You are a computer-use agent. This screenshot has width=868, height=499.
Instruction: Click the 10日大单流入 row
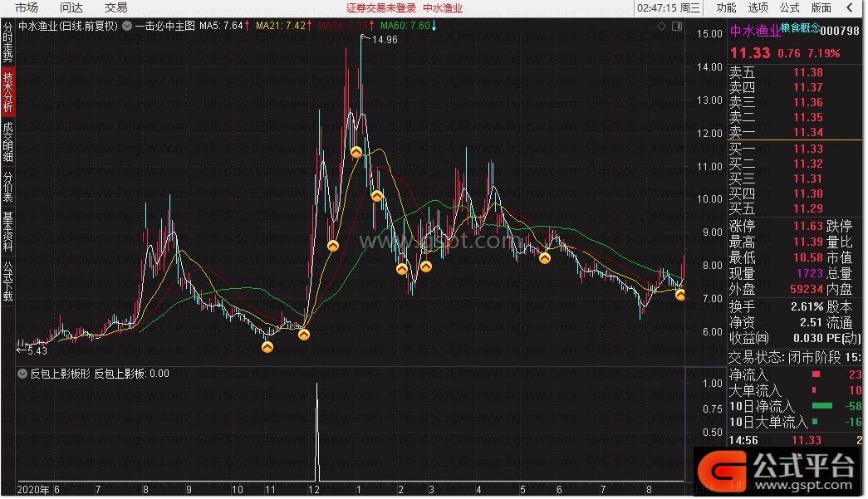(x=795, y=423)
